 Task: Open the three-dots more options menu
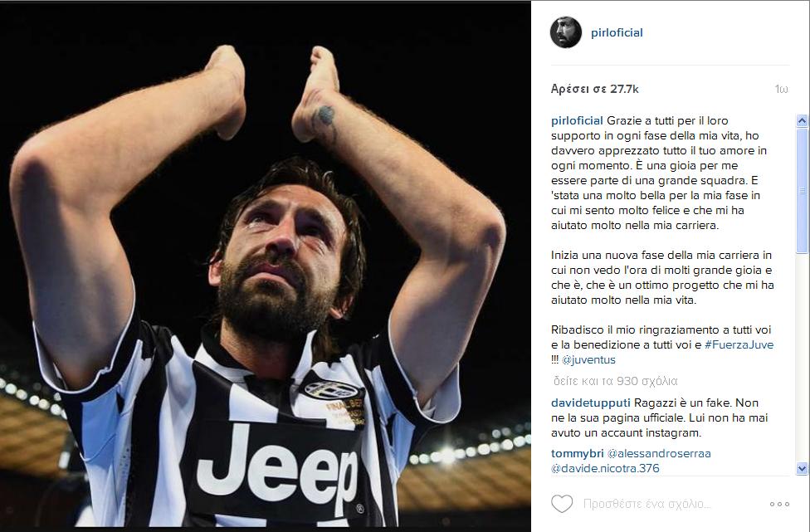coord(779,504)
